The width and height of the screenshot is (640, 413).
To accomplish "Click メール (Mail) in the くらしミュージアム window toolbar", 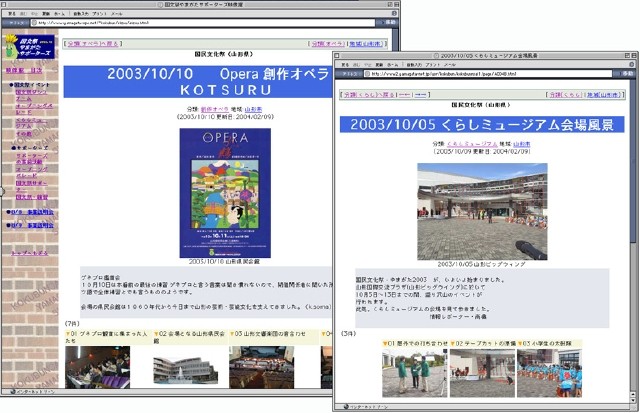I will point(450,64).
